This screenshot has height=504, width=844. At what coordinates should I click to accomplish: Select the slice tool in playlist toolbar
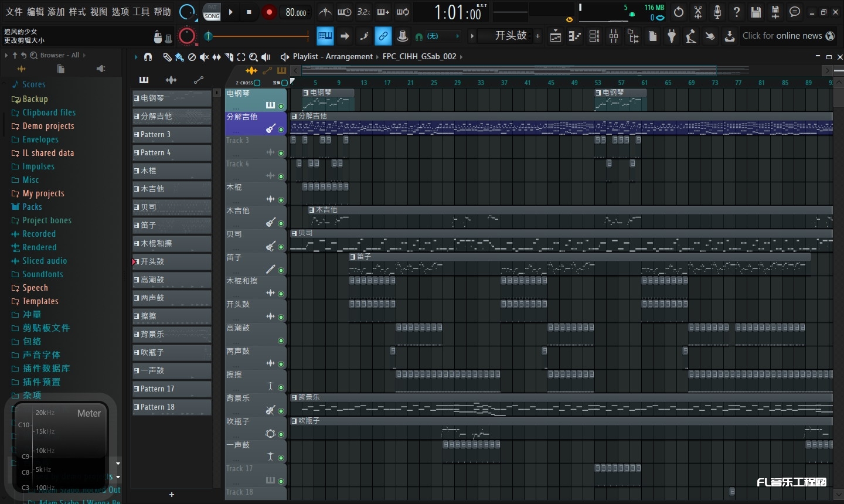(x=229, y=57)
